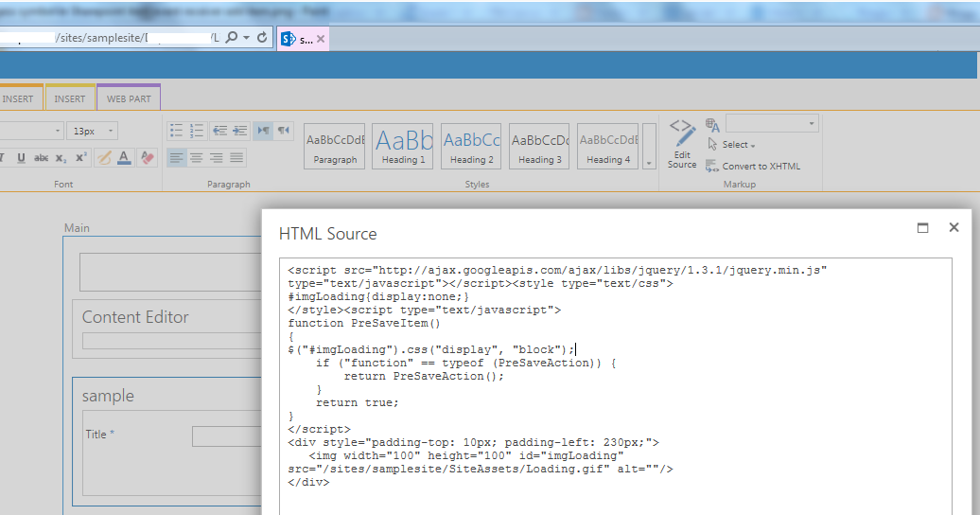The width and height of the screenshot is (980, 515).
Task: Apply the Paragraph style
Action: (335, 147)
